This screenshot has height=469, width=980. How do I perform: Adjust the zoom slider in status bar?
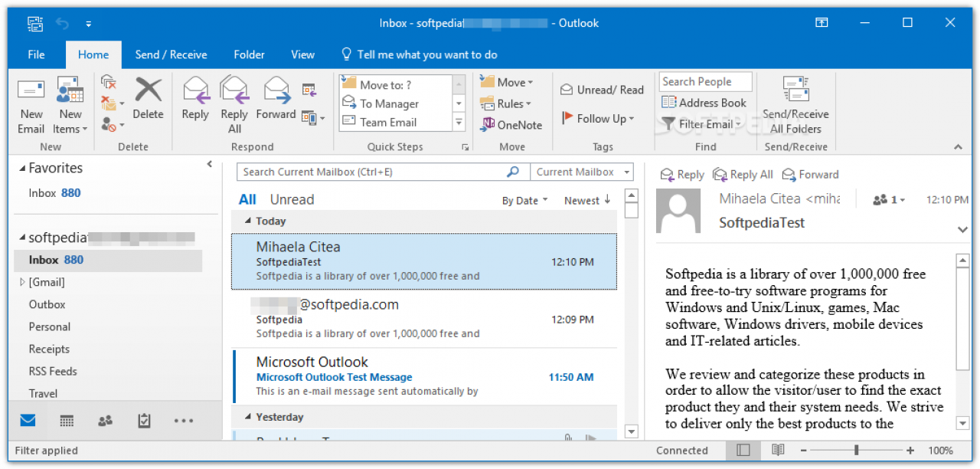tap(857, 451)
